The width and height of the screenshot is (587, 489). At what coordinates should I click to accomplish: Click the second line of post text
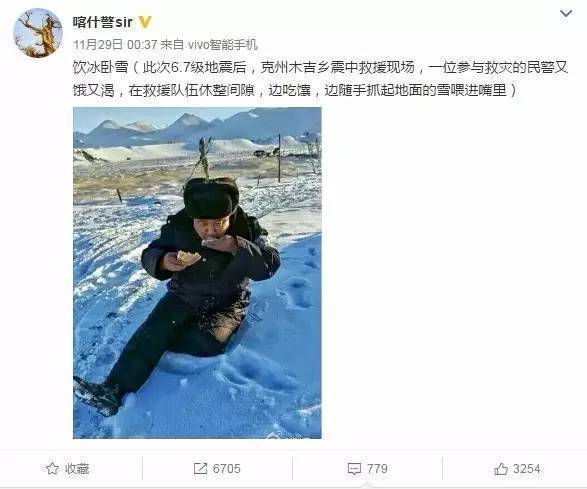pos(295,91)
